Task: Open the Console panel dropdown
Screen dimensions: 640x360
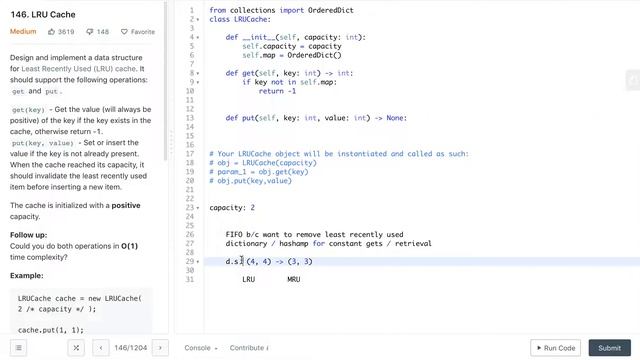Action: 201,348
